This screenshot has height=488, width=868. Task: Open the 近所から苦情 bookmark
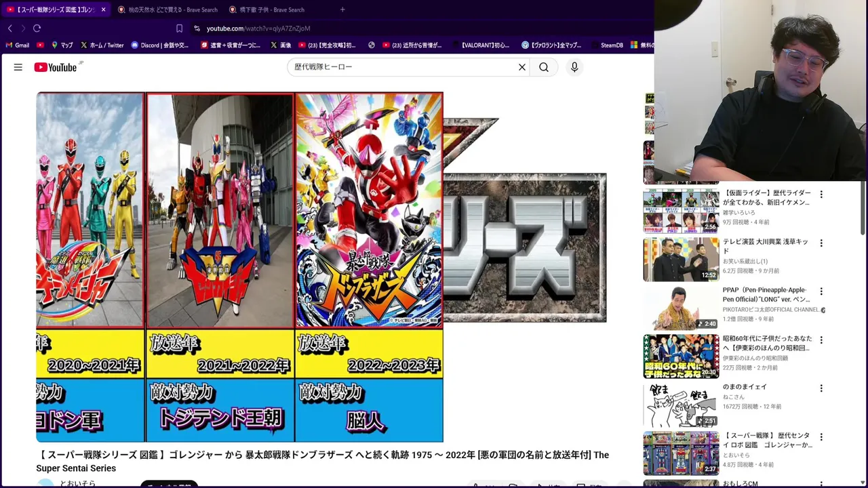click(x=412, y=45)
